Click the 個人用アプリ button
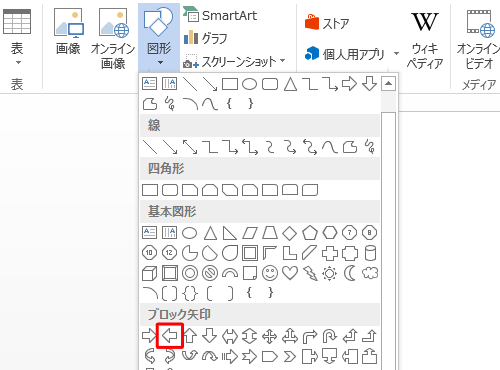Image resolution: width=500 pixels, height=370 pixels. pyautogui.click(x=345, y=54)
